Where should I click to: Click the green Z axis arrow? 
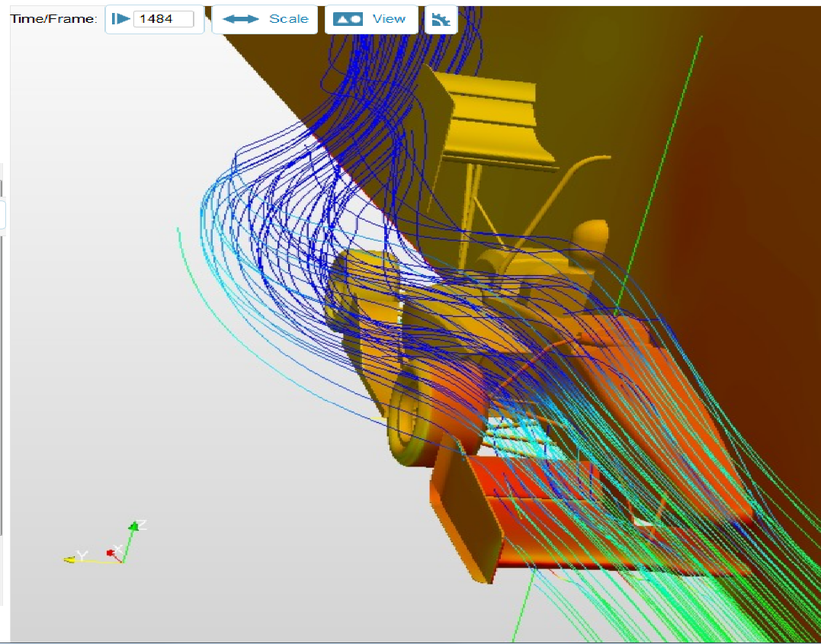pyautogui.click(x=135, y=526)
